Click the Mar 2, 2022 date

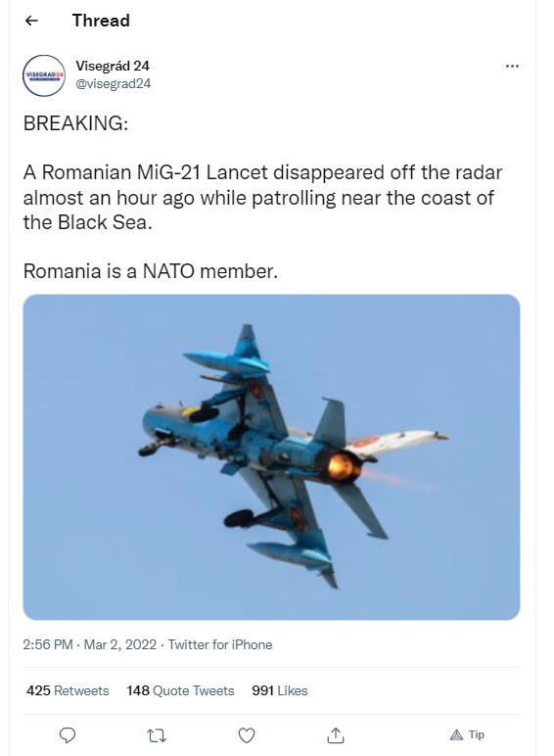(120, 644)
